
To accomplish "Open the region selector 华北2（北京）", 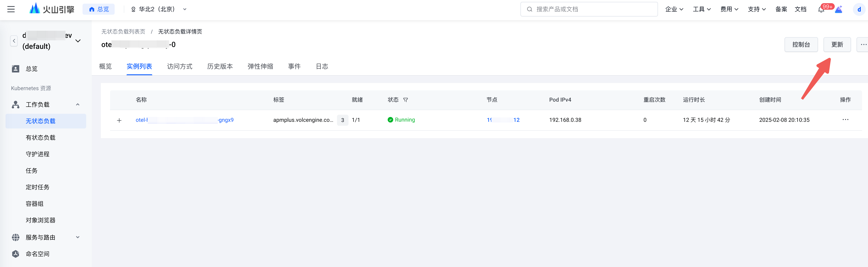I will [x=158, y=9].
